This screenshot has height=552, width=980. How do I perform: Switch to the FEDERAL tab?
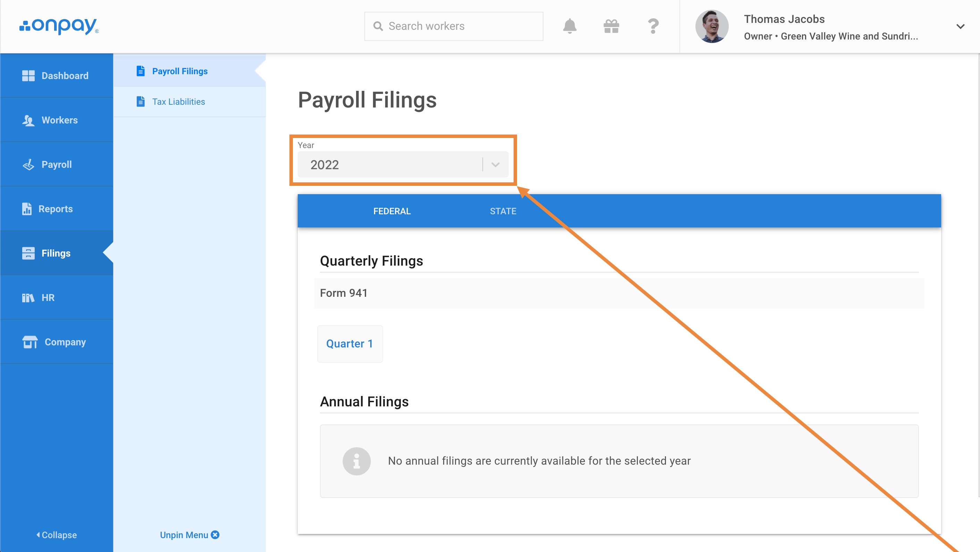pos(392,211)
